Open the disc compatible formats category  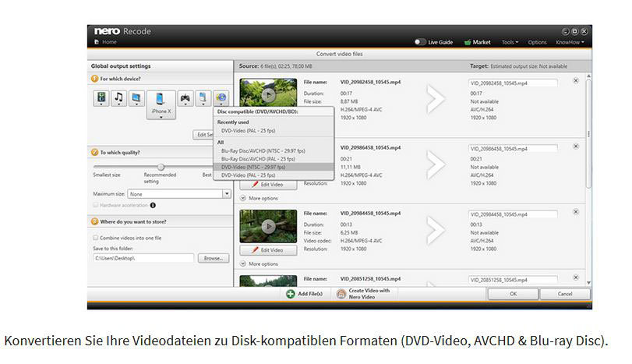click(x=221, y=98)
